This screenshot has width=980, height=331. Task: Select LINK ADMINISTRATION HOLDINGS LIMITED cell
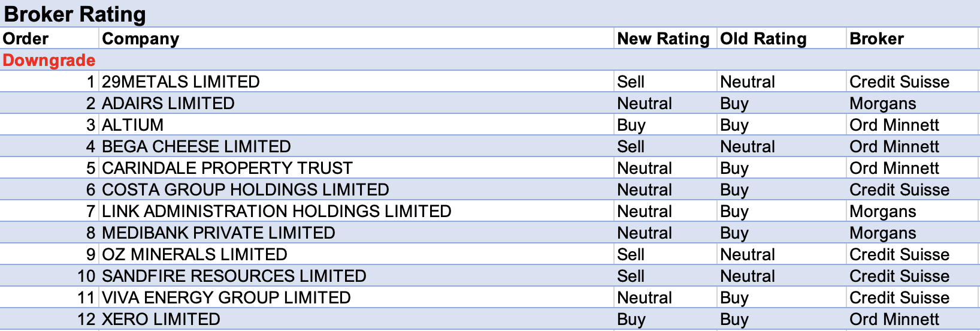click(277, 212)
